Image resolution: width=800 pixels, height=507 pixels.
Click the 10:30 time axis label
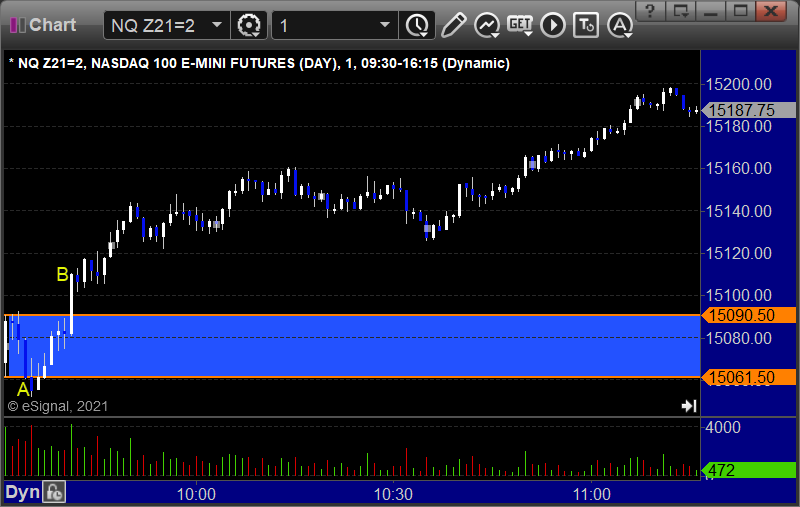[393, 494]
